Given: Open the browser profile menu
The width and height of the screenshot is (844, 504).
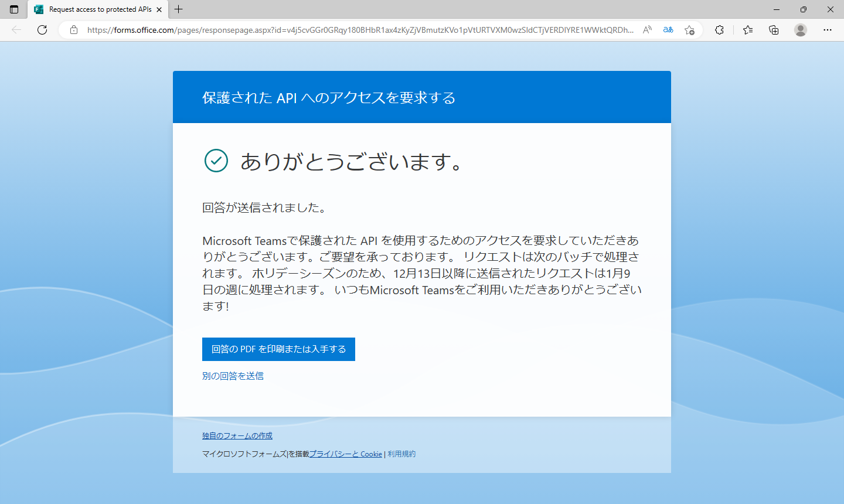Looking at the screenshot, I should (801, 30).
